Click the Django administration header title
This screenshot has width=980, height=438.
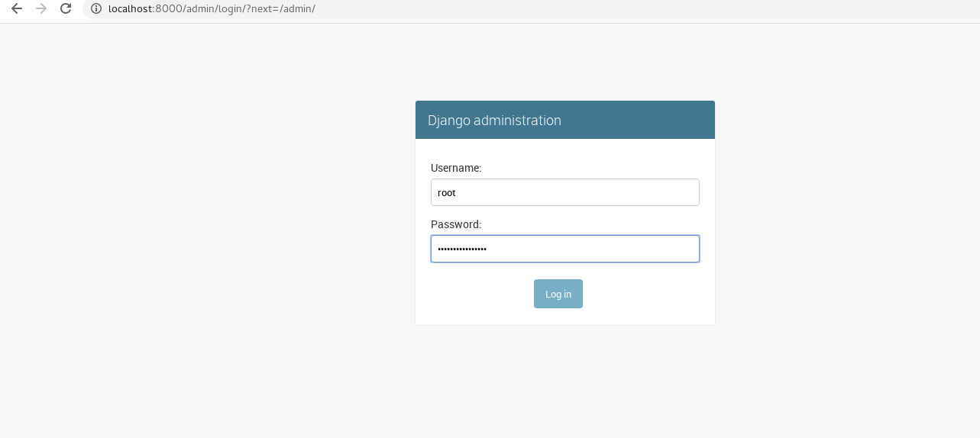[x=494, y=121]
